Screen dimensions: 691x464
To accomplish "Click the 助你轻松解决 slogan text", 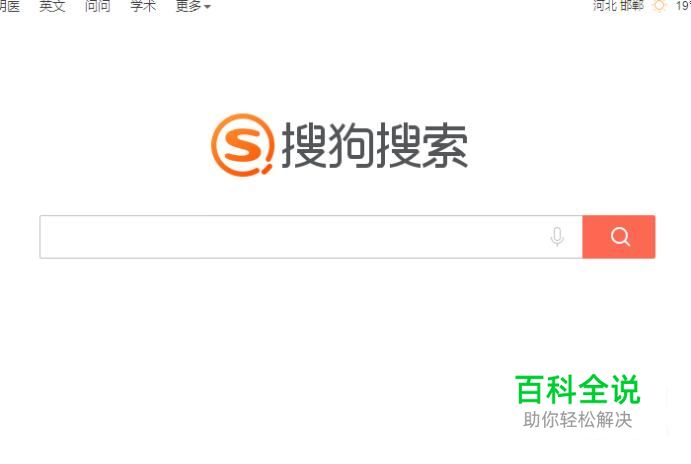I will (x=577, y=419).
